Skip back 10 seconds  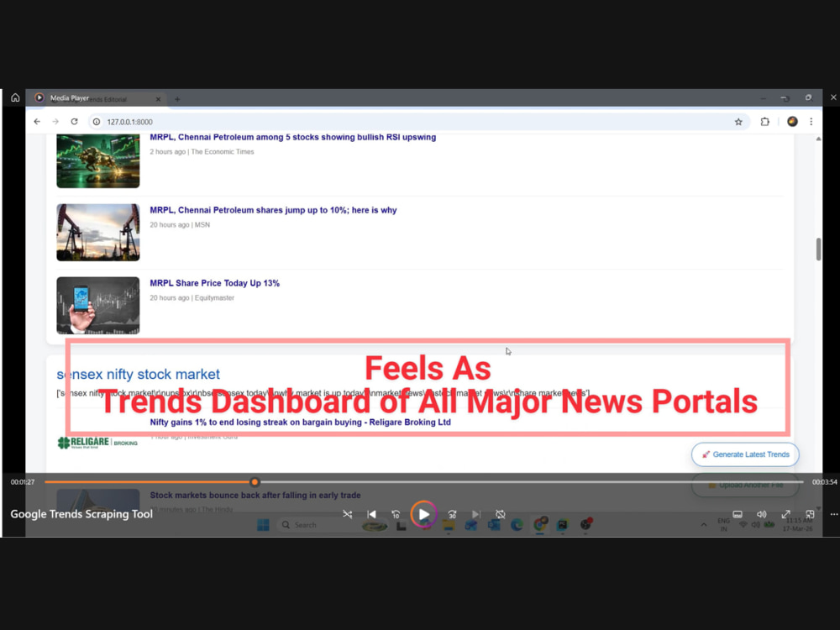(x=396, y=514)
